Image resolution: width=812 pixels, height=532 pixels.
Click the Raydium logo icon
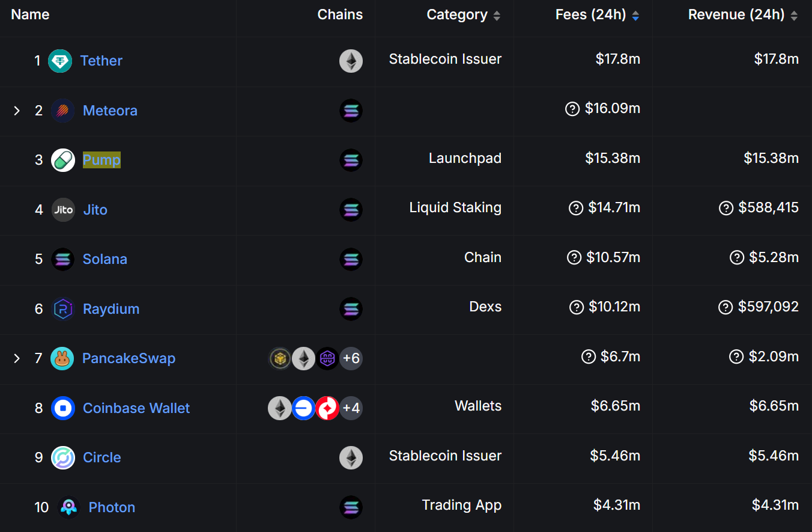click(63, 309)
